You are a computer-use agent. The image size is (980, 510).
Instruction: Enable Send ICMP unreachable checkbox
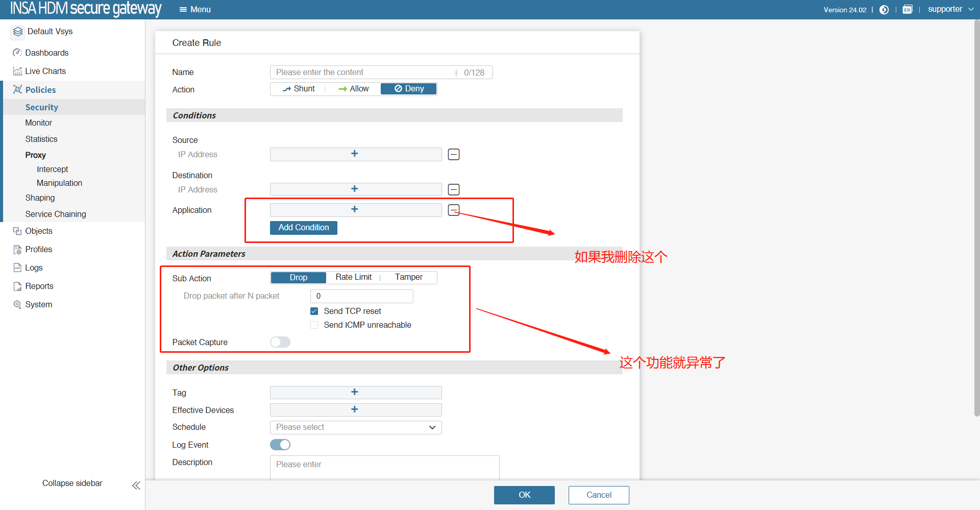pos(314,325)
